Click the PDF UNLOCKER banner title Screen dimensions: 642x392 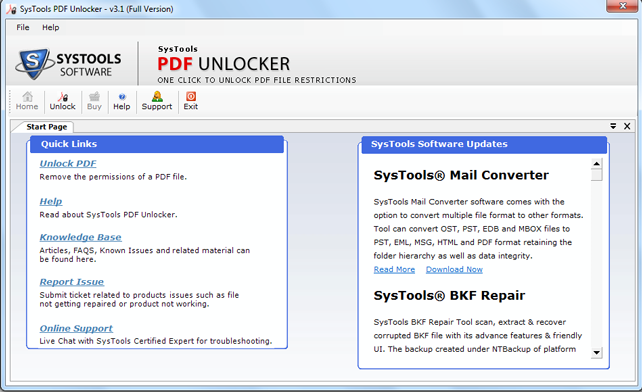click(224, 64)
